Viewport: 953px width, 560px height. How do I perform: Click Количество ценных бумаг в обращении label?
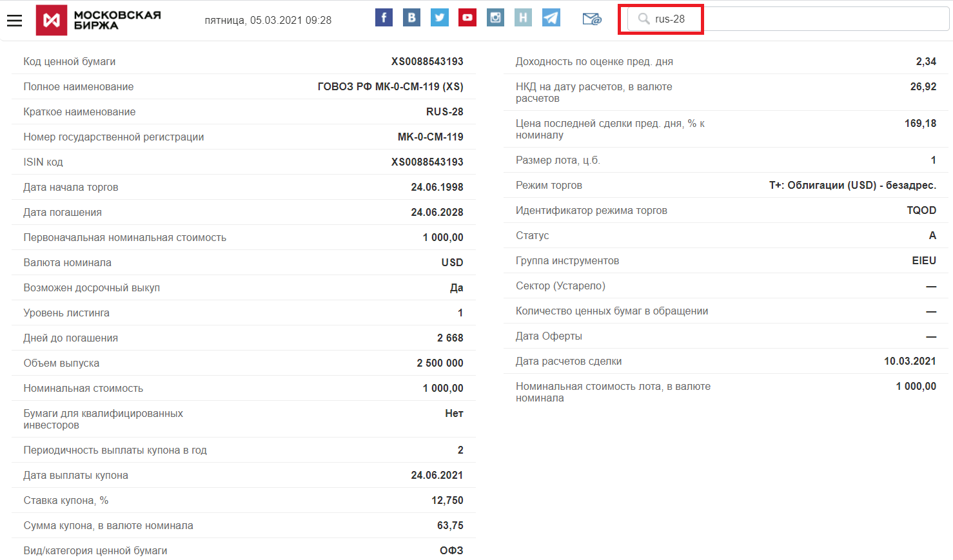[612, 311]
